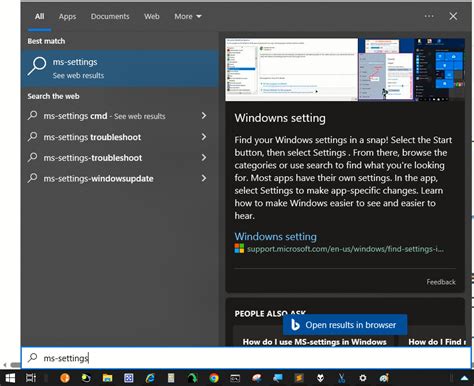Open Task View in the taskbar

coord(31,378)
